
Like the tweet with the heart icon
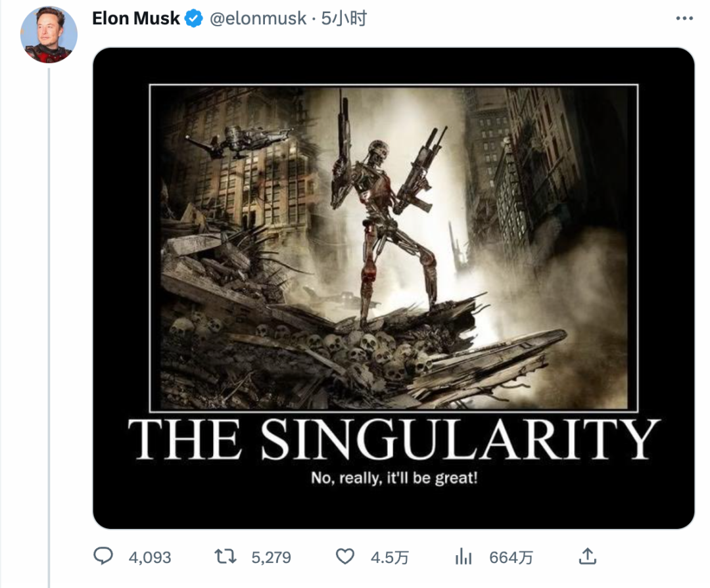coord(345,557)
